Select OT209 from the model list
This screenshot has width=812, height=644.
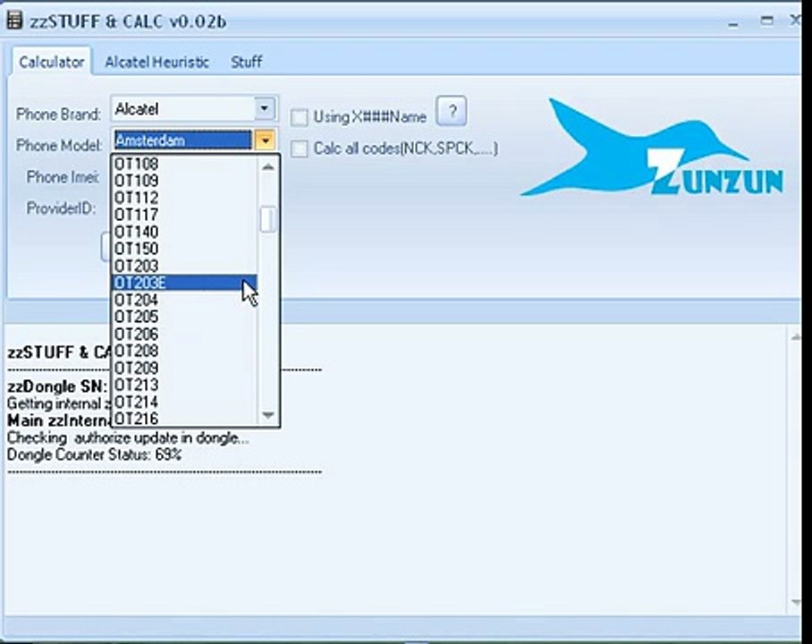(x=184, y=369)
